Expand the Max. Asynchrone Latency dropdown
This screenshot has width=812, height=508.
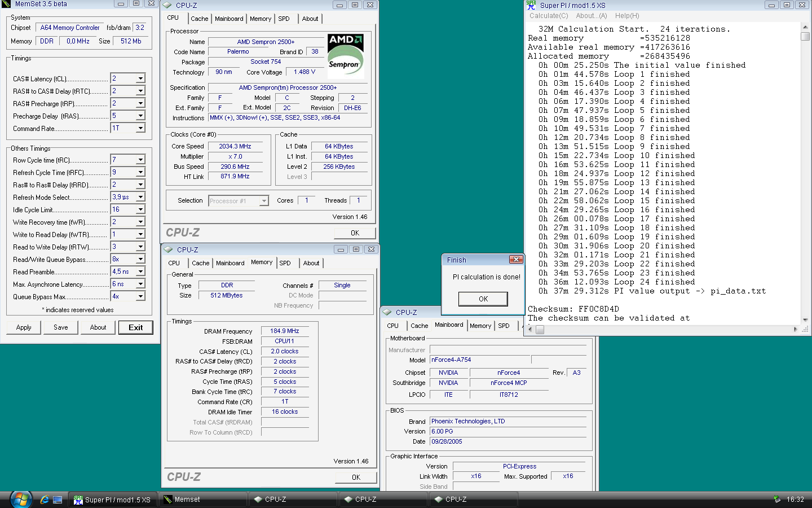[x=140, y=284]
